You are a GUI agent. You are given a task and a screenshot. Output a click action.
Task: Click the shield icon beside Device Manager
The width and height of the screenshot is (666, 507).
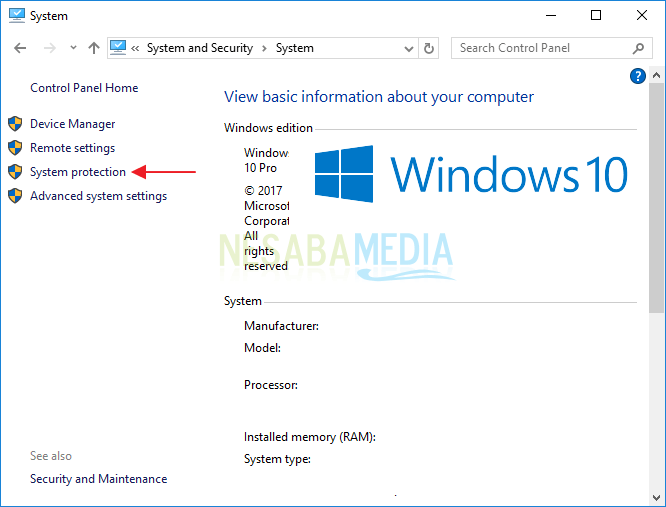pyautogui.click(x=15, y=124)
